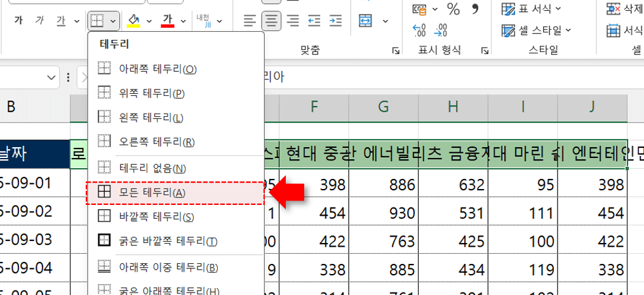The width and height of the screenshot is (644, 295).
Task: Open number format dialog launcher
Action: 485,51
